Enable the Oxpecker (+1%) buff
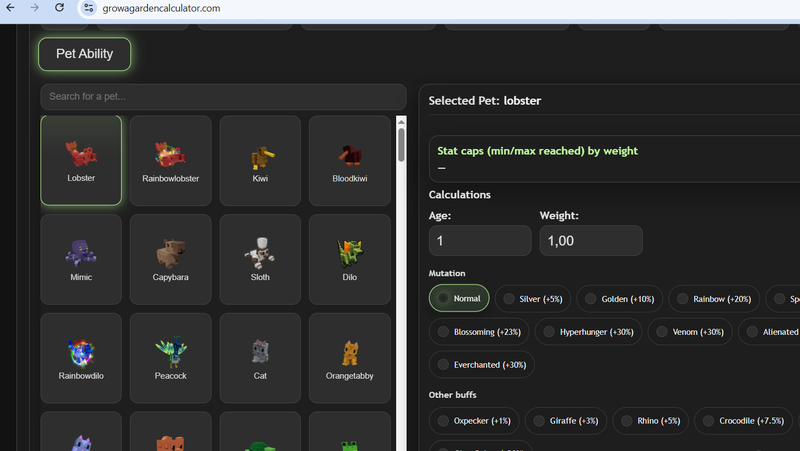This screenshot has width=800, height=451. (x=474, y=420)
